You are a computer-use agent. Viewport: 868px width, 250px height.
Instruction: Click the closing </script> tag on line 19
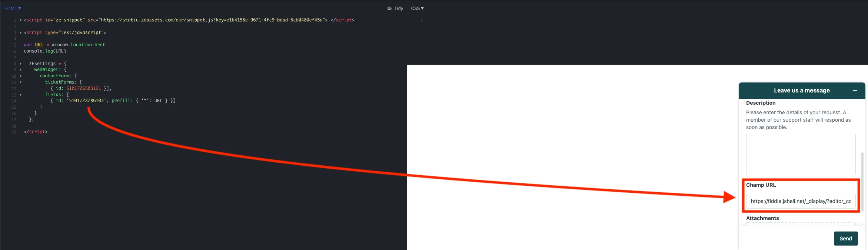tap(36, 132)
